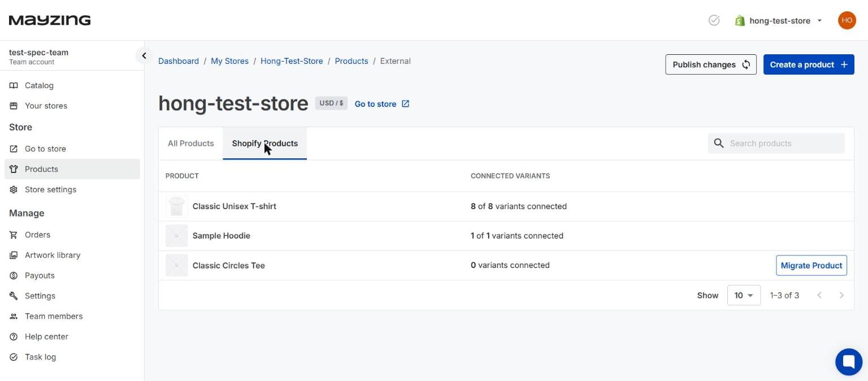Click sidebar Go to store item
Screen dimensions: 868x381
click(72, 149)
